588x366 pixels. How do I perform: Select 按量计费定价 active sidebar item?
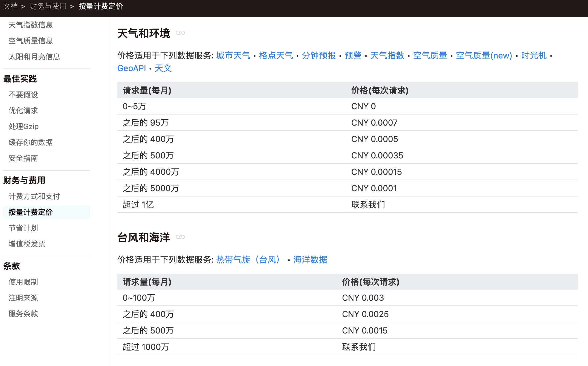(31, 212)
